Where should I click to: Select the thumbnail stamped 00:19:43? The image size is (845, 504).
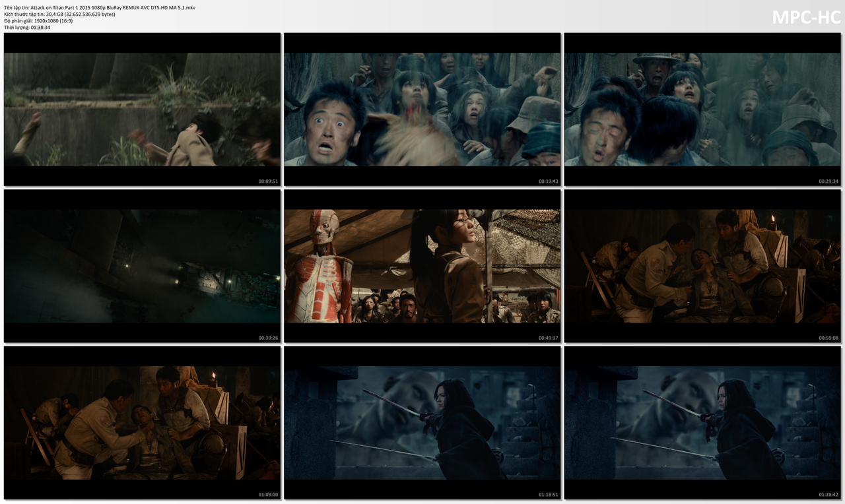(x=422, y=110)
